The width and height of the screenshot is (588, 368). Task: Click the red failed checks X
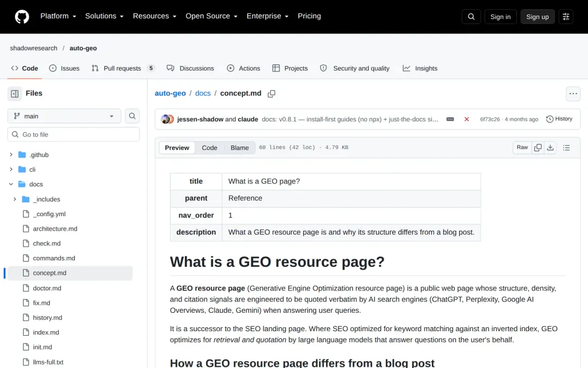[466, 119]
